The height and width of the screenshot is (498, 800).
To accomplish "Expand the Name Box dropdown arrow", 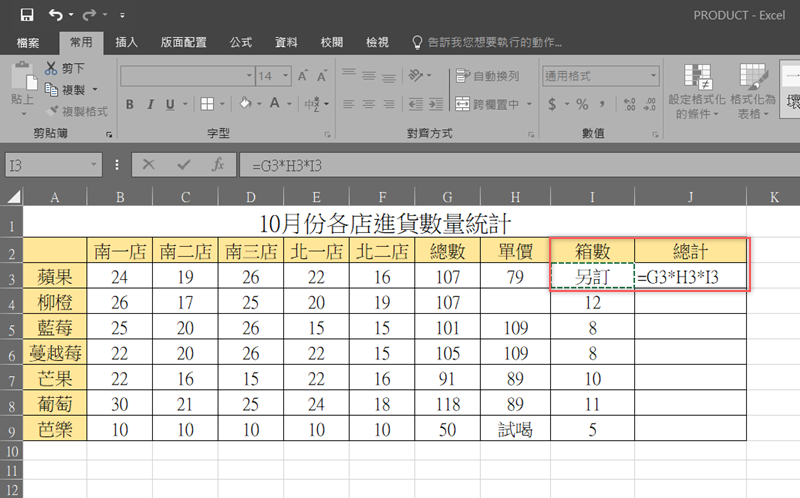I will point(94,164).
